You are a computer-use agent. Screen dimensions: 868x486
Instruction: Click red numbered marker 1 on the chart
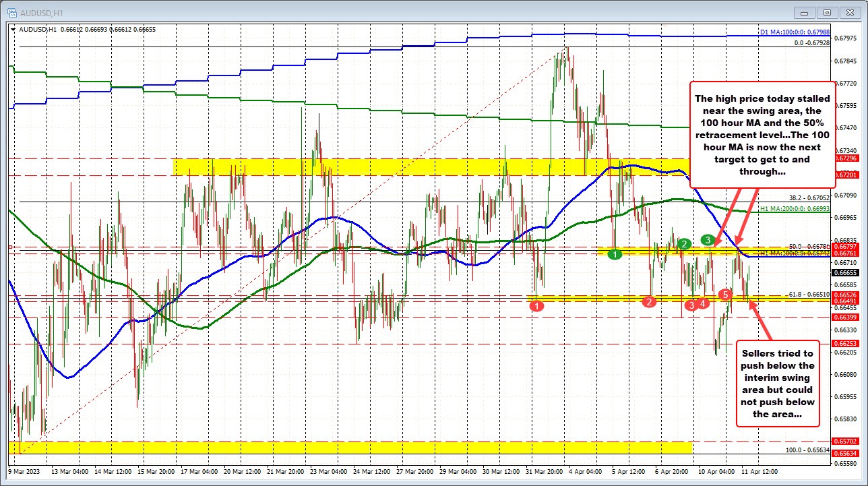(536, 305)
